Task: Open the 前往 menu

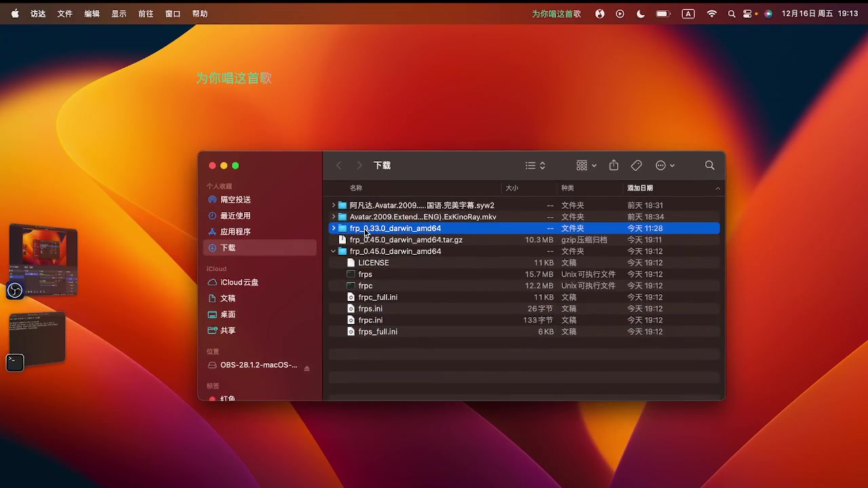Action: (x=146, y=14)
